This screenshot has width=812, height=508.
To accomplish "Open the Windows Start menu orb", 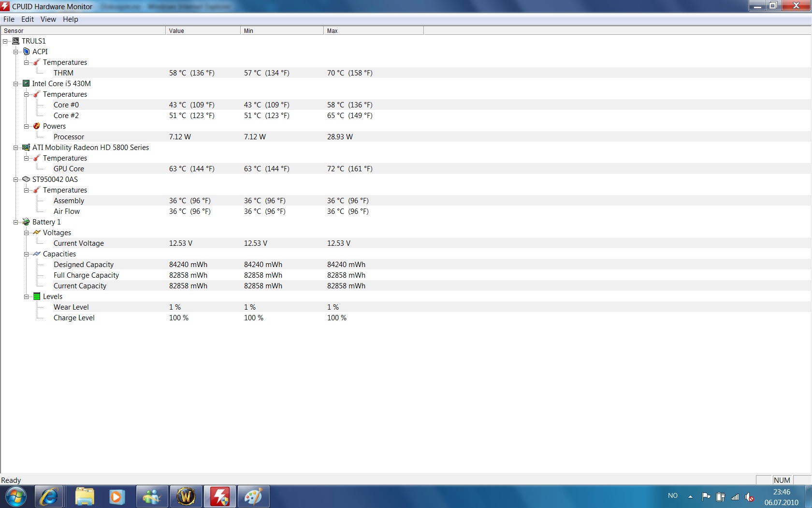I will [x=16, y=497].
